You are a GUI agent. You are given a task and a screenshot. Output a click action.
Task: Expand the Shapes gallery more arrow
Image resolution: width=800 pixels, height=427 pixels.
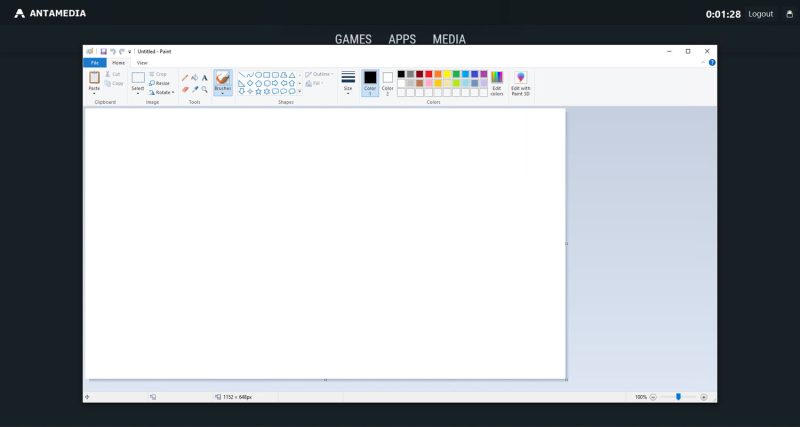pos(299,91)
